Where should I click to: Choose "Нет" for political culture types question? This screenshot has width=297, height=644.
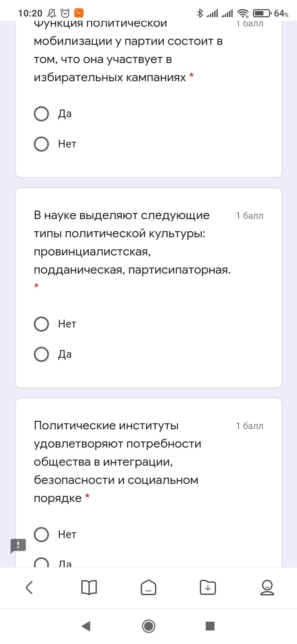pos(42,324)
